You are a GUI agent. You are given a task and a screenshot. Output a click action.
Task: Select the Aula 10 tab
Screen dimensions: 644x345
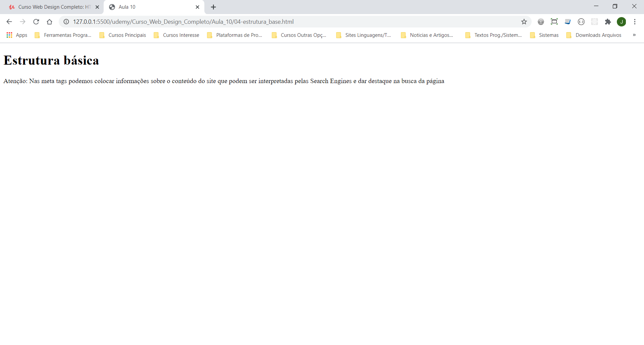click(154, 7)
